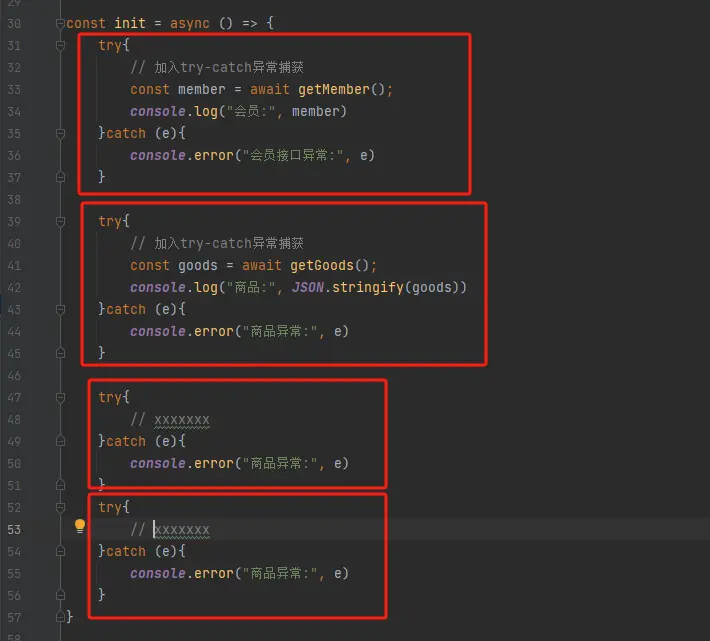The width and height of the screenshot is (710, 641).
Task: Click console.error on line 36
Action: tap(182, 155)
